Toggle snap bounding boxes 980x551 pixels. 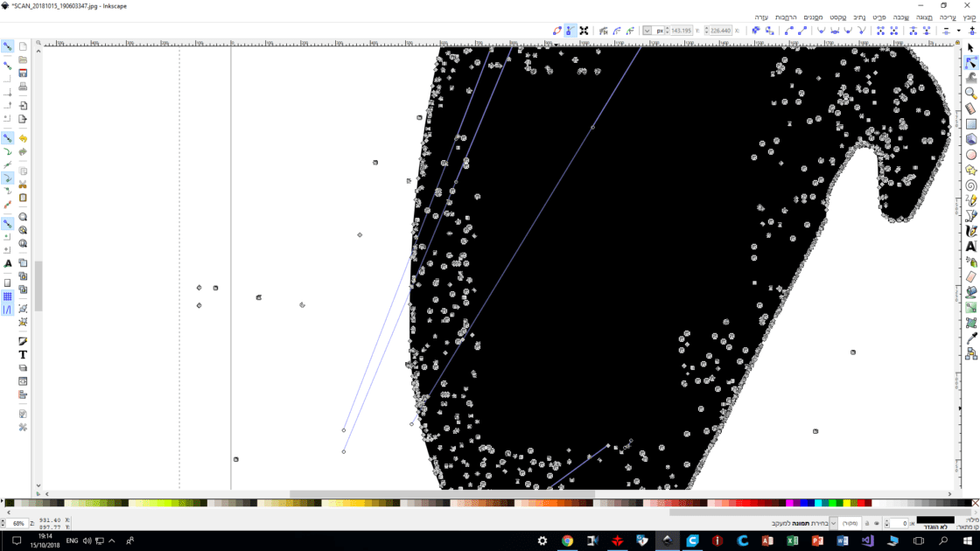[x=8, y=65]
